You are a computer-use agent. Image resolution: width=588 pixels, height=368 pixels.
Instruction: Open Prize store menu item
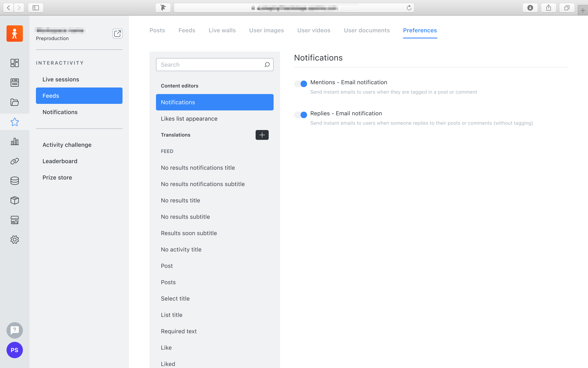[79, 177]
